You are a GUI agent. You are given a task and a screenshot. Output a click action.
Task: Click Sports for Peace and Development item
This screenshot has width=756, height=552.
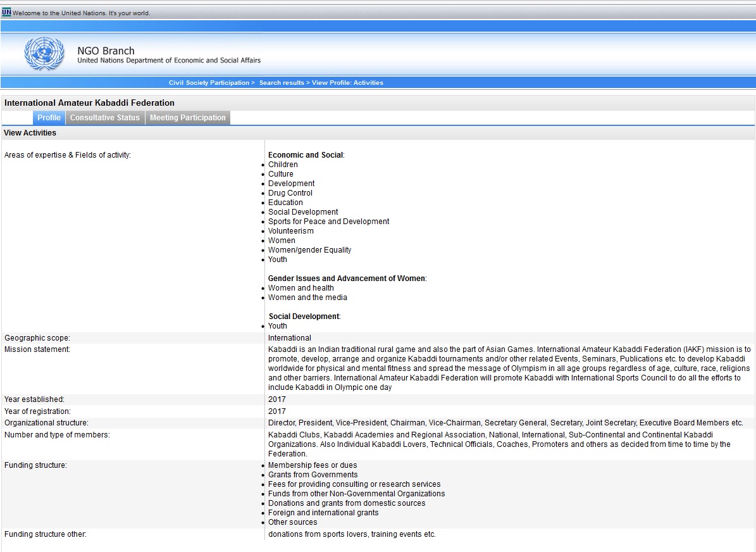click(x=328, y=222)
